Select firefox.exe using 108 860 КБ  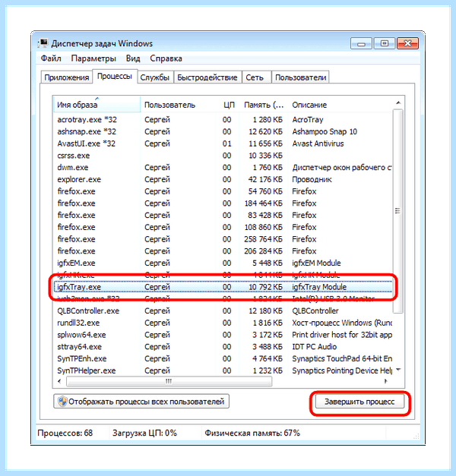pyautogui.click(x=223, y=227)
